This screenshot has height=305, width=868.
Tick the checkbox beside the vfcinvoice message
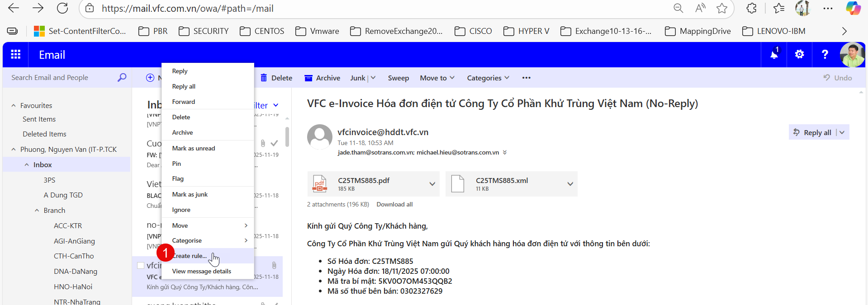click(x=141, y=266)
